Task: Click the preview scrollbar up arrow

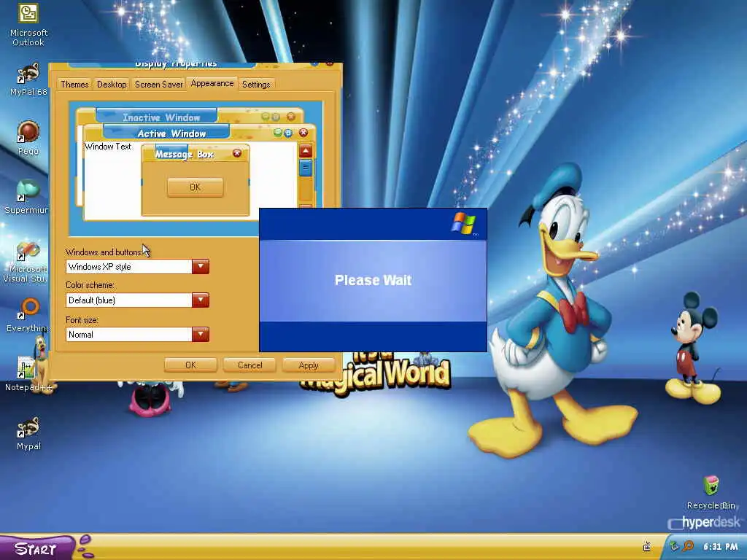Action: click(306, 151)
